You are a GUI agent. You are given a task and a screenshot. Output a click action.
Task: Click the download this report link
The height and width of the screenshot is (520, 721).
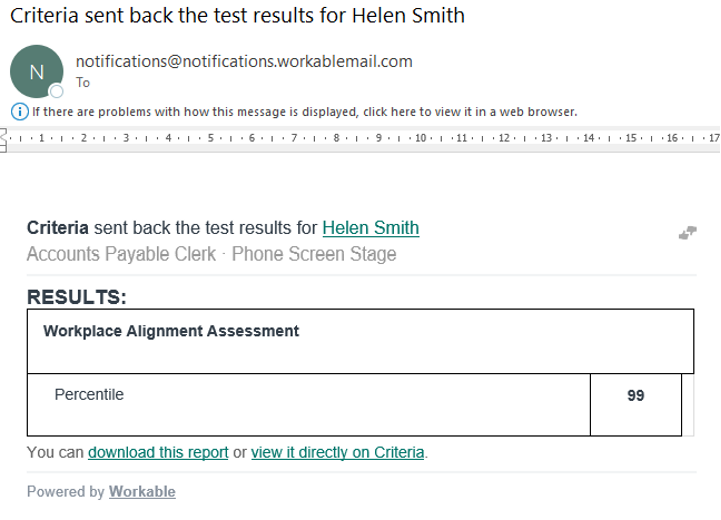tap(158, 452)
